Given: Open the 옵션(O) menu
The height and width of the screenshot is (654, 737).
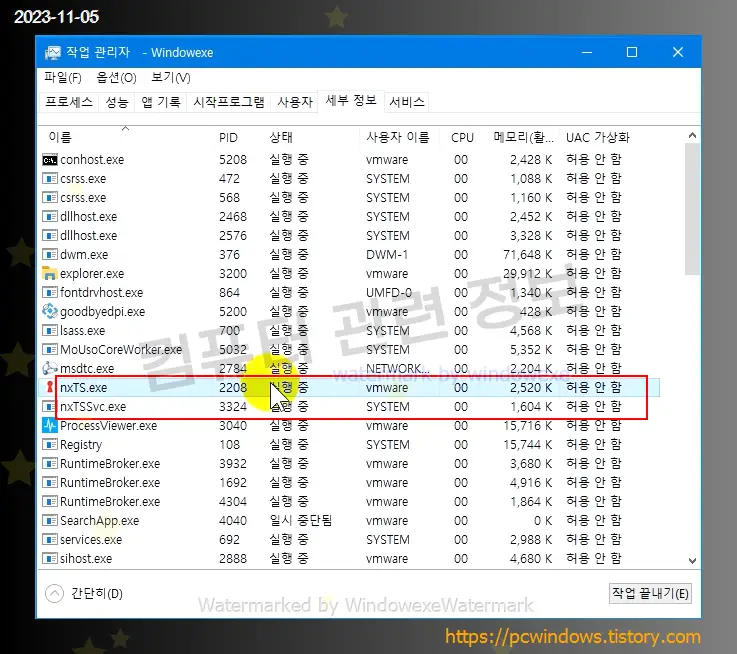Looking at the screenshot, I should [x=116, y=78].
